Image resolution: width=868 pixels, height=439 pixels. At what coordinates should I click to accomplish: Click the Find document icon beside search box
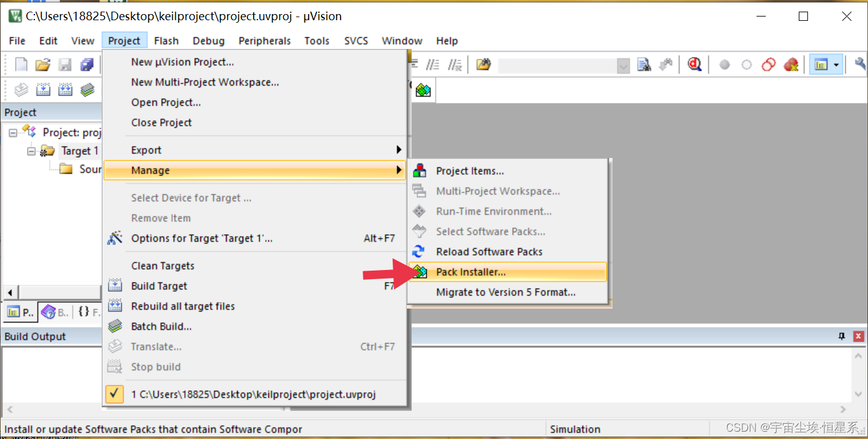644,64
